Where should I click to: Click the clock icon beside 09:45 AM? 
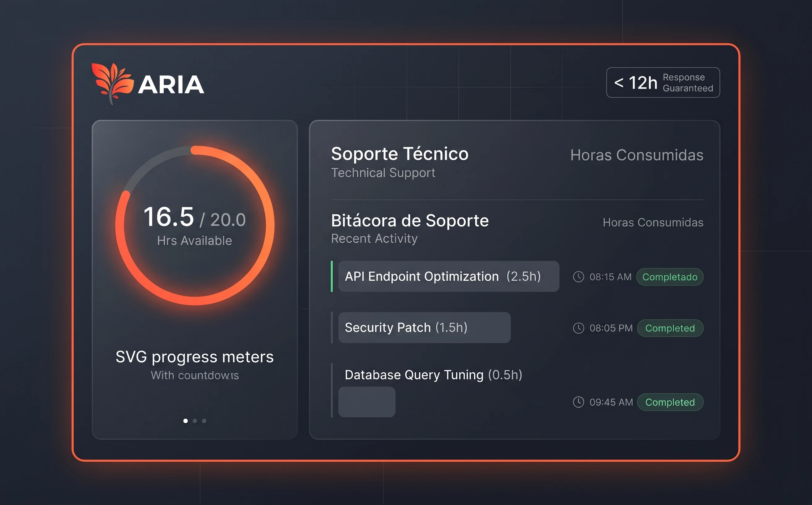click(x=579, y=402)
